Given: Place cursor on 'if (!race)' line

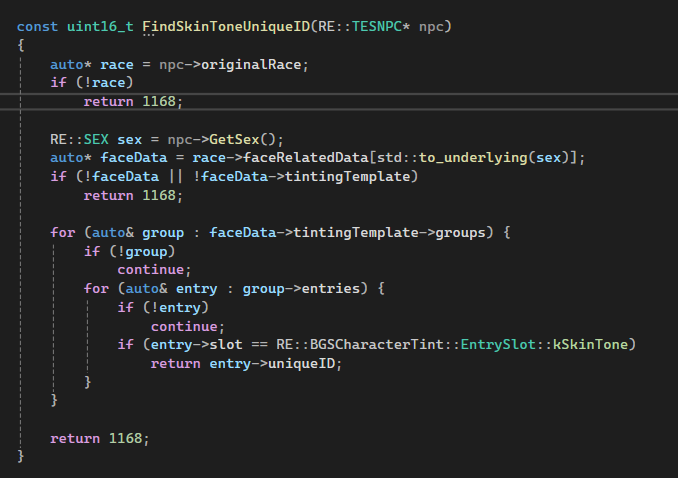Looking at the screenshot, I should pyautogui.click(x=92, y=83).
